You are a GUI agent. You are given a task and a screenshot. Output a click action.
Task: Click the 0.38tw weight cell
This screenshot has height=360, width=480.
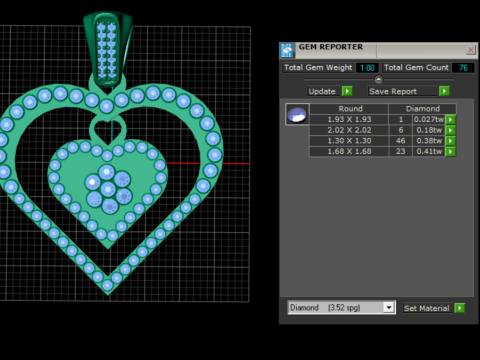click(x=429, y=141)
